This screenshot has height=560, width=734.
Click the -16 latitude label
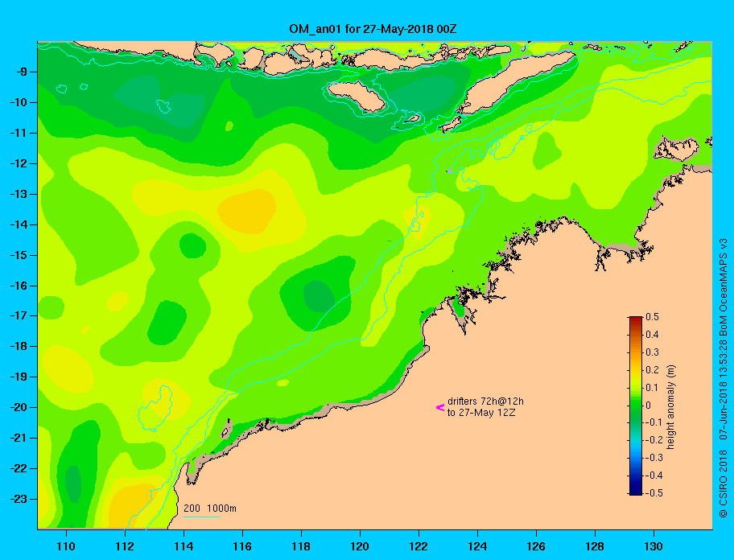pos(18,286)
